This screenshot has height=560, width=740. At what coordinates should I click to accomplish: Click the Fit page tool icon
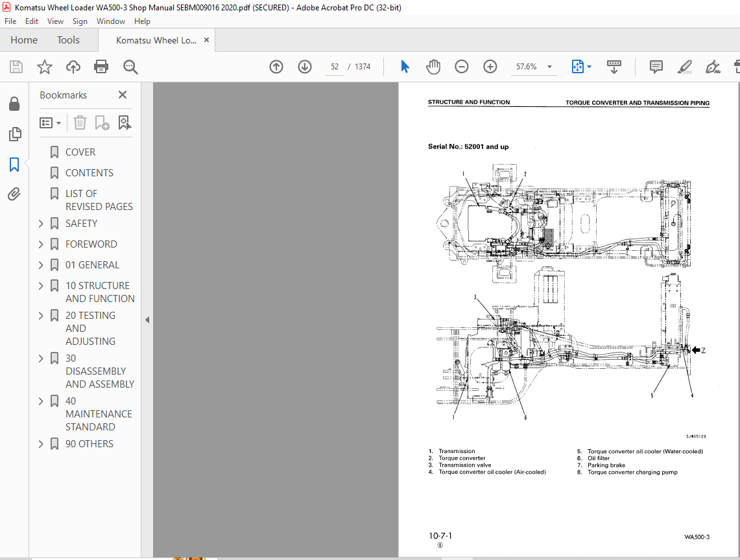click(x=578, y=67)
